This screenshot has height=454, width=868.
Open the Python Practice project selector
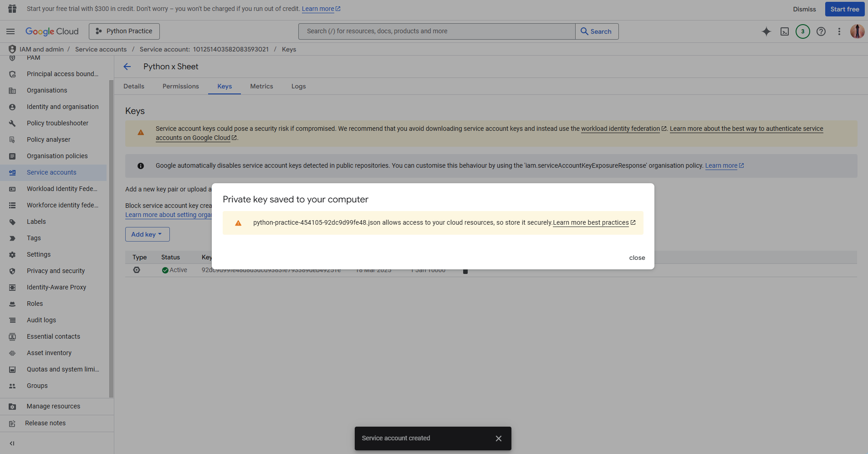(124, 31)
